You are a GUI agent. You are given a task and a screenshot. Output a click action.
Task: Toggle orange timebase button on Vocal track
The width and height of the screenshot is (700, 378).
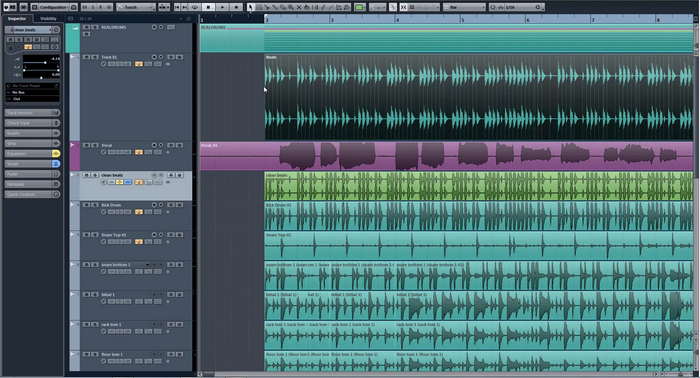[139, 152]
